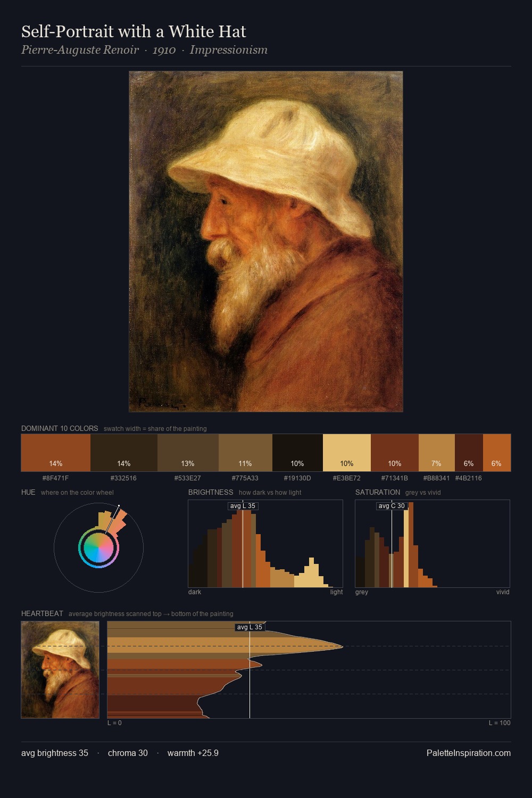This screenshot has height=798, width=532.
Task: Click the pale yellow #E3BE72 swatch
Action: point(347,453)
